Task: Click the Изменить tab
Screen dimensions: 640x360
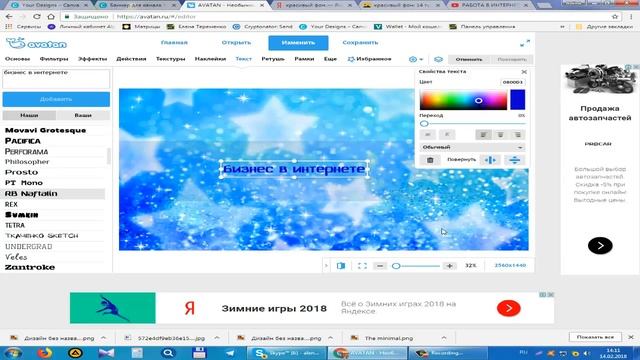Action: tap(298, 43)
